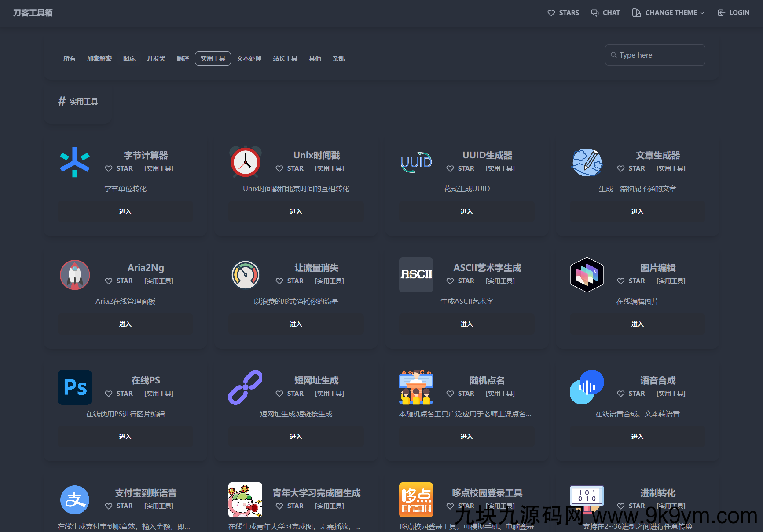This screenshot has width=763, height=532.
Task: Open the Change Theme dropdown
Action: 668,13
